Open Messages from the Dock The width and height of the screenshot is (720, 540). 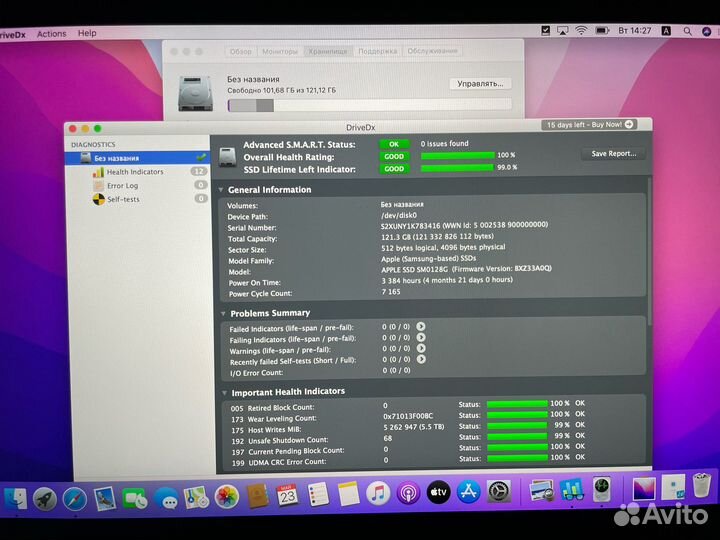(166, 499)
